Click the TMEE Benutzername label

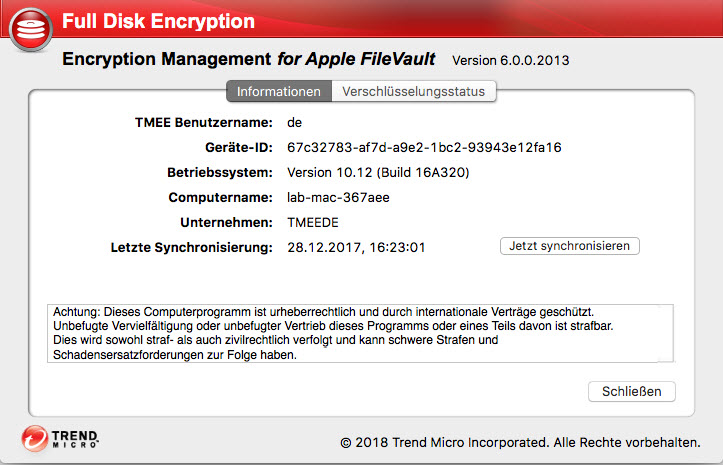(x=203, y=123)
